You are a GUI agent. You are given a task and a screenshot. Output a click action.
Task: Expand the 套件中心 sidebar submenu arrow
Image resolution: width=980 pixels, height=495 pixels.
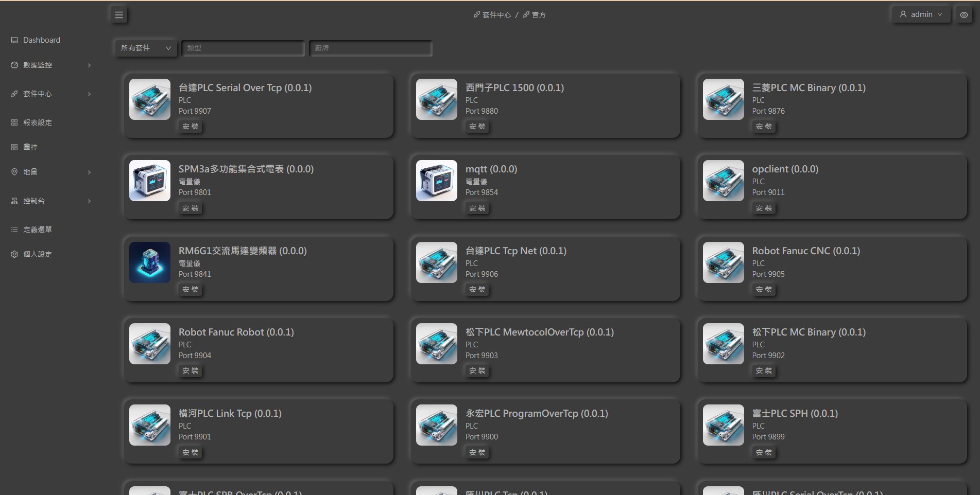90,94
